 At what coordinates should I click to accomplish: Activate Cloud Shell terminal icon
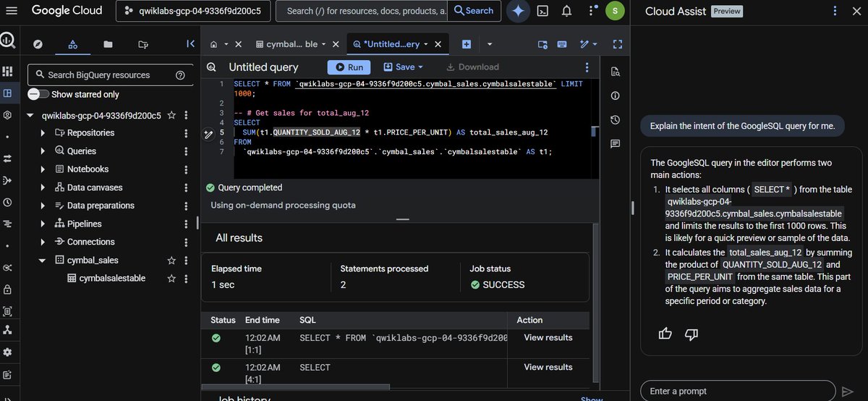point(542,11)
